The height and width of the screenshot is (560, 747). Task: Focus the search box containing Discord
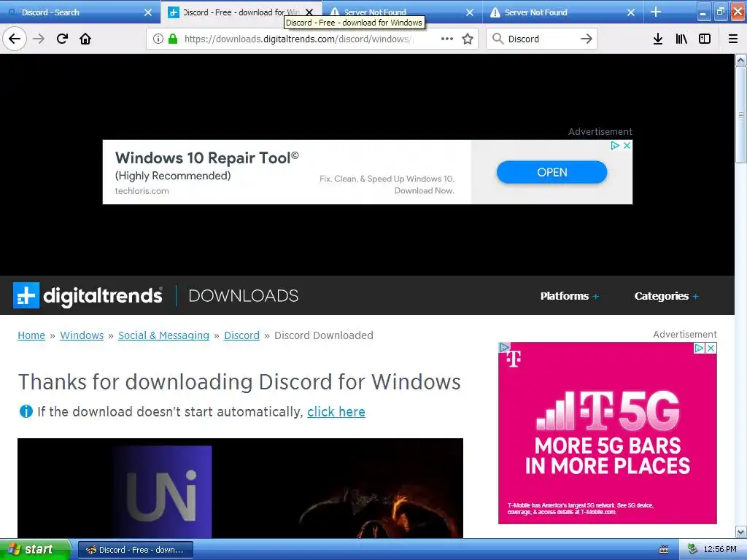pyautogui.click(x=541, y=39)
